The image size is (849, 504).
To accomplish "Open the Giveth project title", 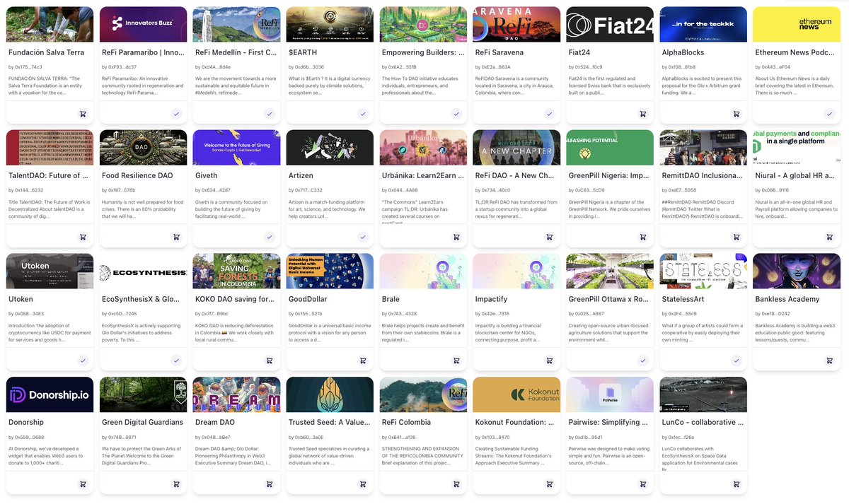I will [206, 175].
